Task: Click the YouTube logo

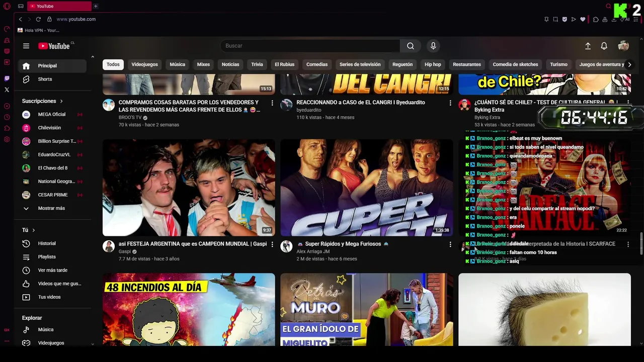Action: [x=54, y=46]
